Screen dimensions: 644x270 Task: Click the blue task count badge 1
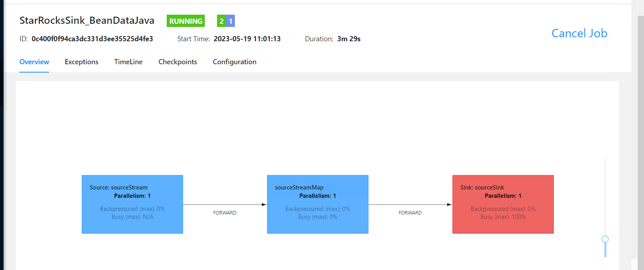(231, 21)
